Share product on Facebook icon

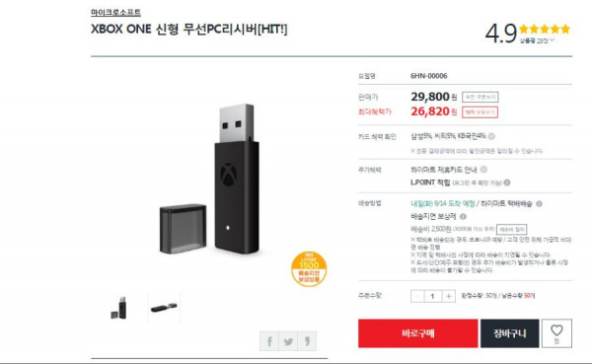coord(269,341)
